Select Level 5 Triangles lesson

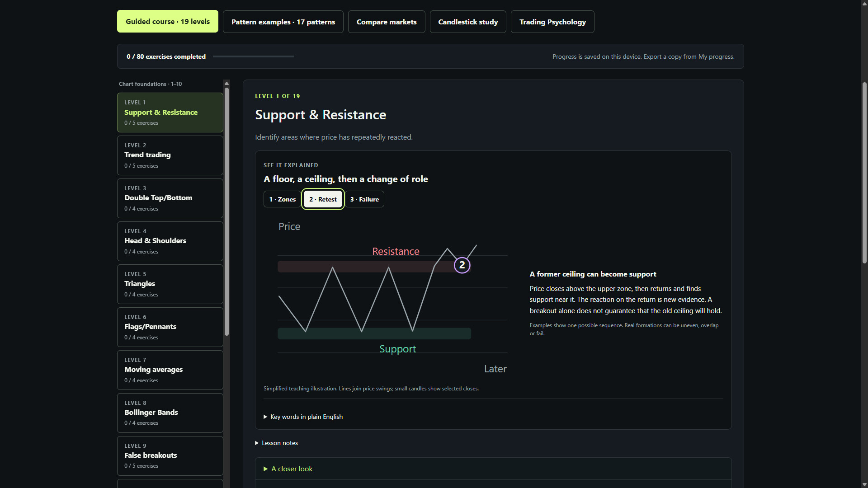170,284
